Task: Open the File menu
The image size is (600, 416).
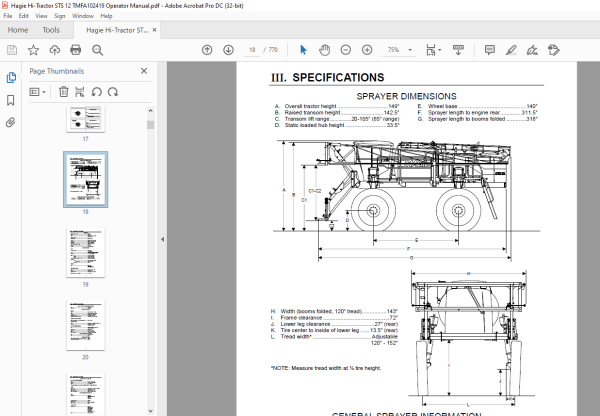Action: (x=8, y=16)
